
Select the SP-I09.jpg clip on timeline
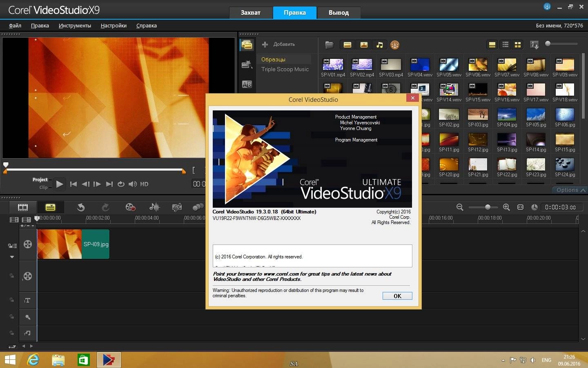click(73, 244)
